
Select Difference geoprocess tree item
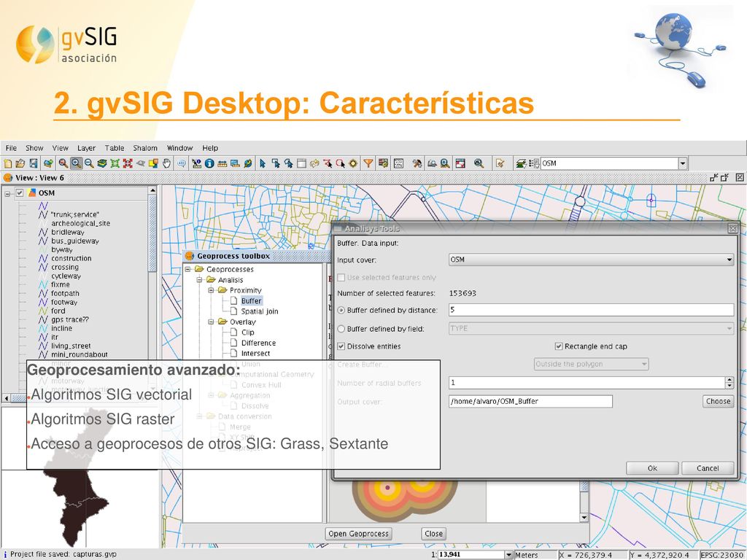tap(258, 343)
